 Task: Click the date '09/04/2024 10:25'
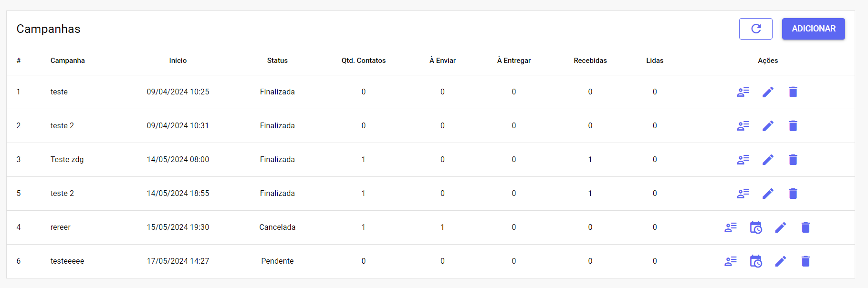178,92
